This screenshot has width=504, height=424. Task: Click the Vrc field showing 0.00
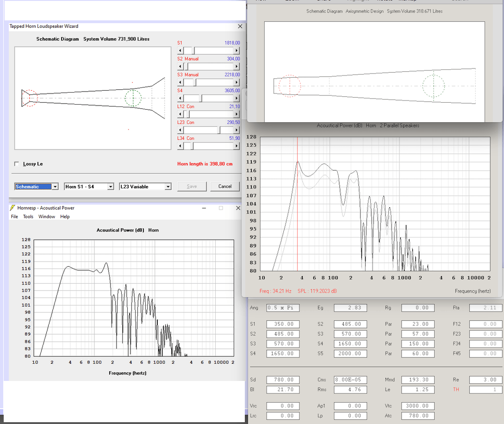283,406
